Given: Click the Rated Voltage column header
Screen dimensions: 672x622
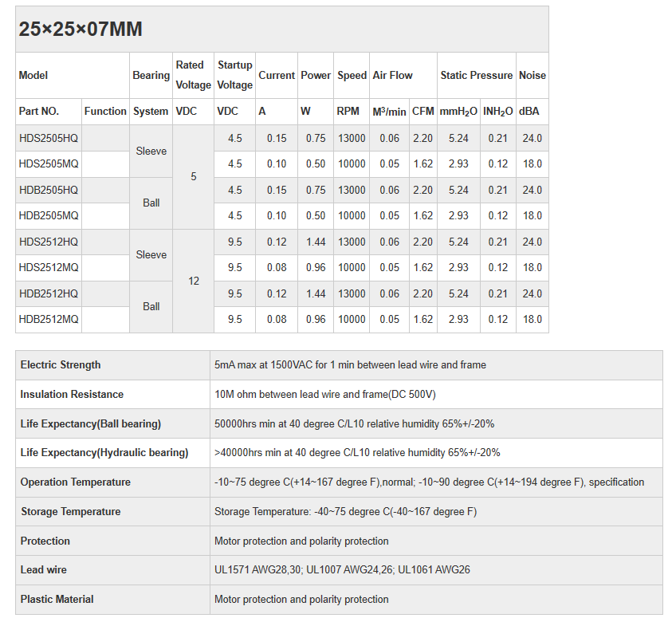Looking at the screenshot, I should point(193,75).
